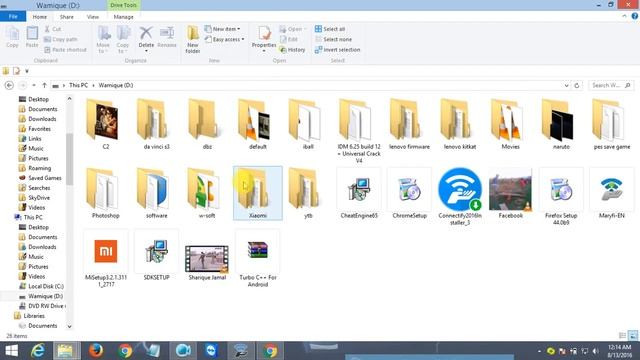640x360 pixels.
Task: Select the w-soft folder
Action: [207, 193]
